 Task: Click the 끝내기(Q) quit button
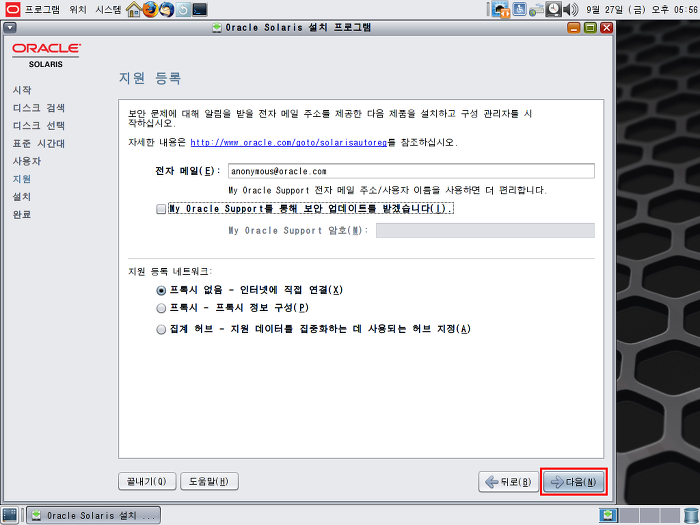point(147,481)
